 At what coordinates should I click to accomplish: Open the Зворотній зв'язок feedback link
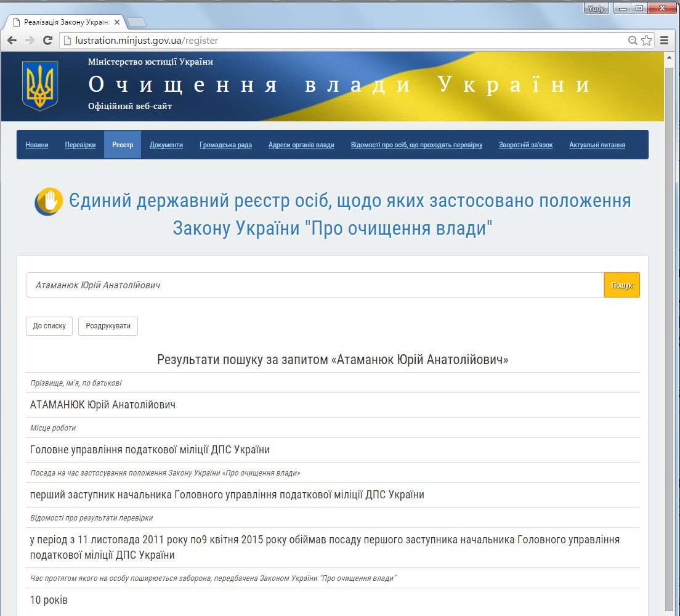(525, 145)
